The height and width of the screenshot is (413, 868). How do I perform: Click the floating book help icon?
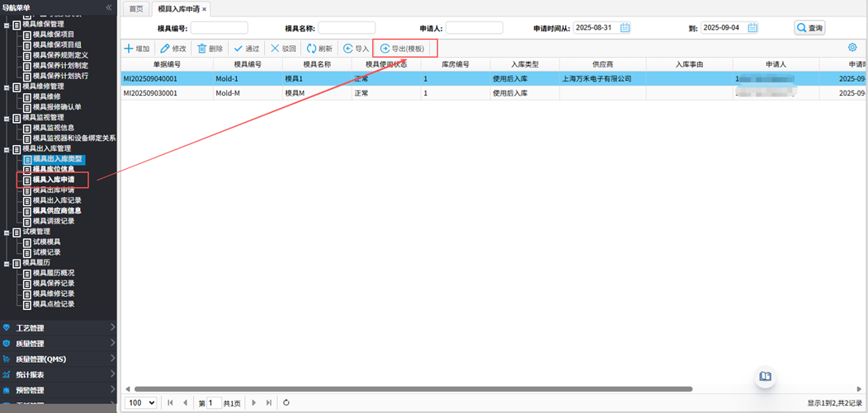click(766, 377)
